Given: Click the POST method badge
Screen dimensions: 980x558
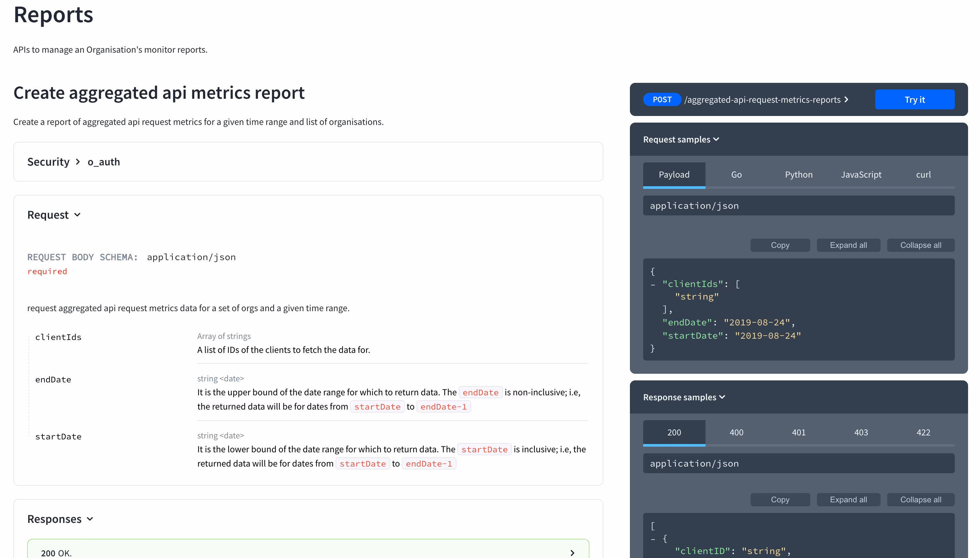Looking at the screenshot, I should pyautogui.click(x=662, y=99).
